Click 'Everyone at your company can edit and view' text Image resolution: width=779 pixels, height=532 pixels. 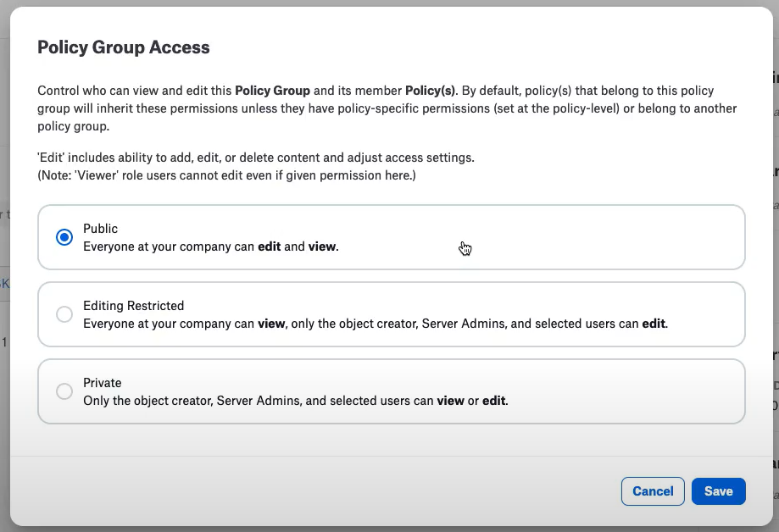[x=211, y=247]
